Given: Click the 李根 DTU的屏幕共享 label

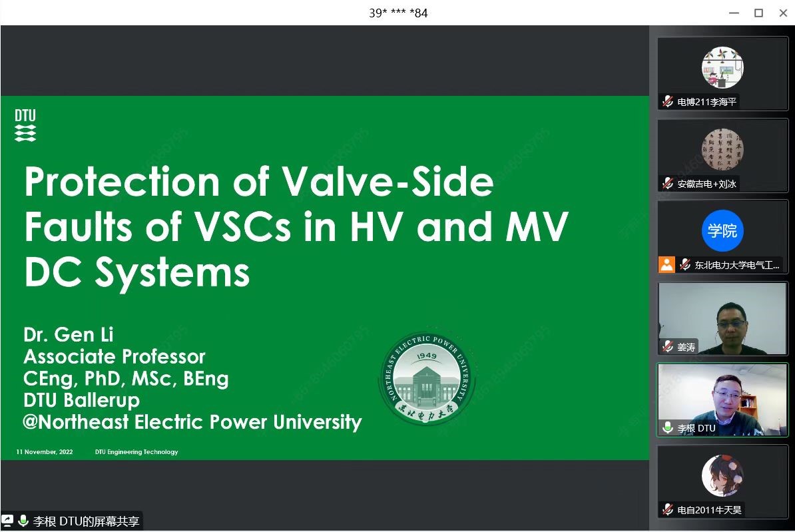Looking at the screenshot, I should [86, 521].
